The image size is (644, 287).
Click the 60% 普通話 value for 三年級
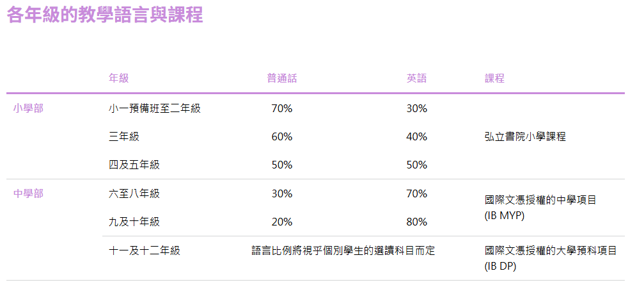282,136
